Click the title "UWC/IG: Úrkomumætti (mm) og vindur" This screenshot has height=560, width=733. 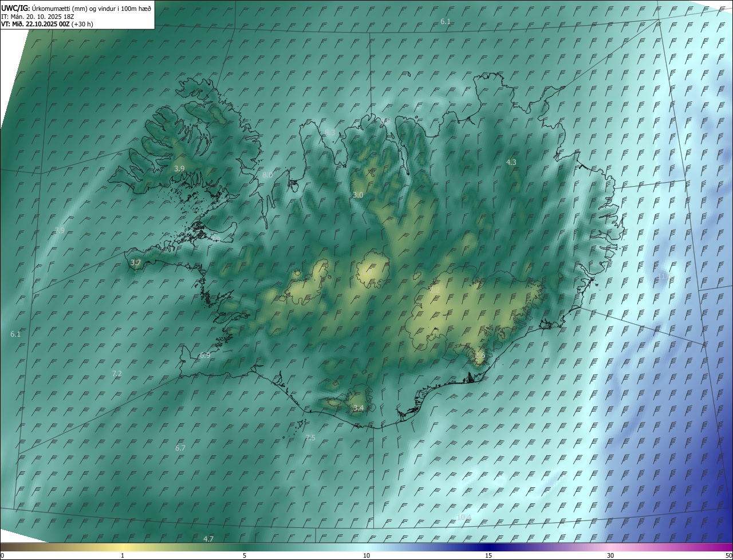tap(76, 8)
